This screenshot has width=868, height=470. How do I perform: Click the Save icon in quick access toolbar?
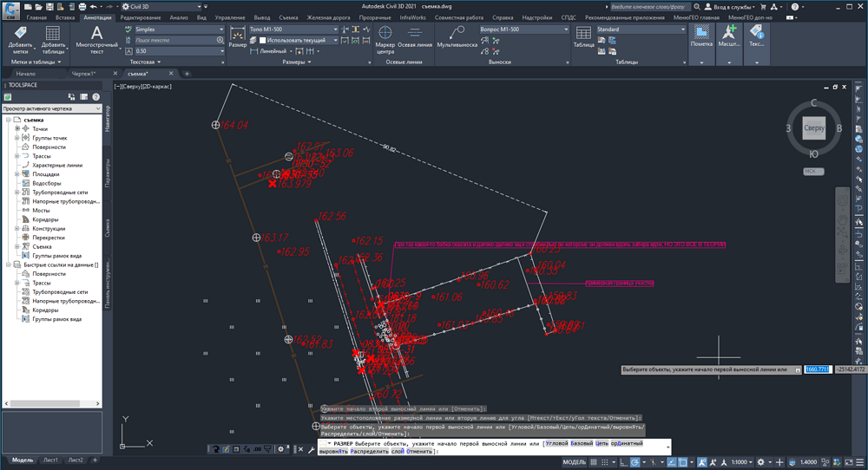click(49, 7)
